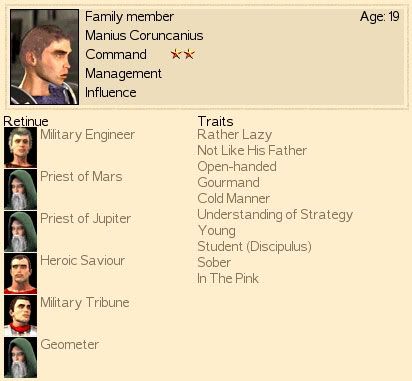Click the In The Pink trait

pos(228,278)
